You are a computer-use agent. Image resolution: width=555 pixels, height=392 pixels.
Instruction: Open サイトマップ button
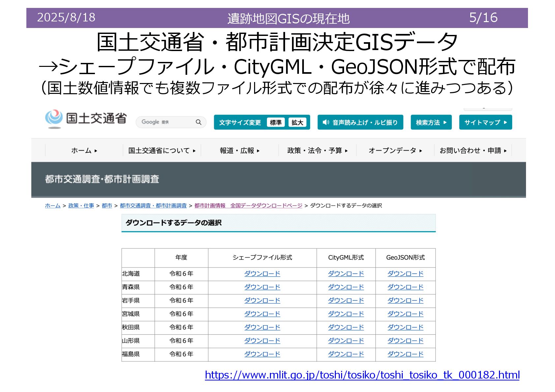click(485, 123)
